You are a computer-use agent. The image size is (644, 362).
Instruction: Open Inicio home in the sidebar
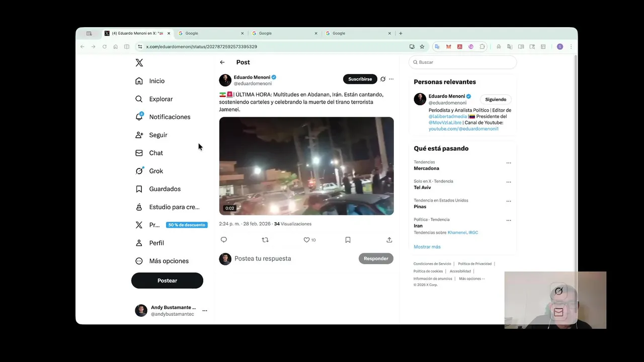coord(150,81)
